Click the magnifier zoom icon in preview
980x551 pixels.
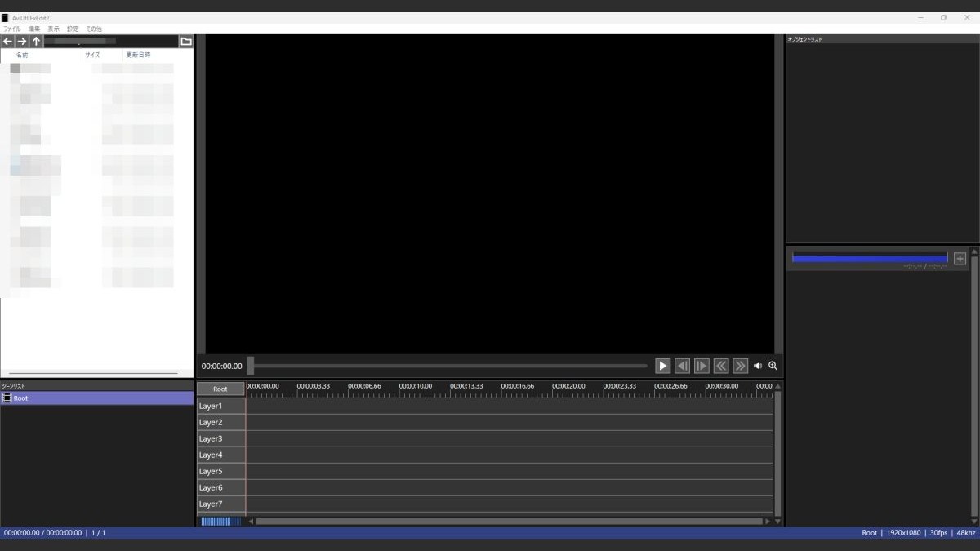[773, 366]
